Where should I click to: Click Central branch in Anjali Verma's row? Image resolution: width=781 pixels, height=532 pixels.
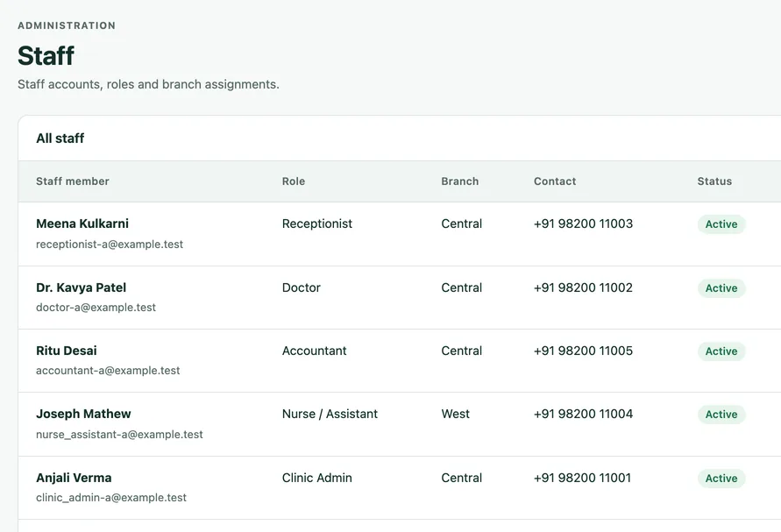click(x=462, y=478)
